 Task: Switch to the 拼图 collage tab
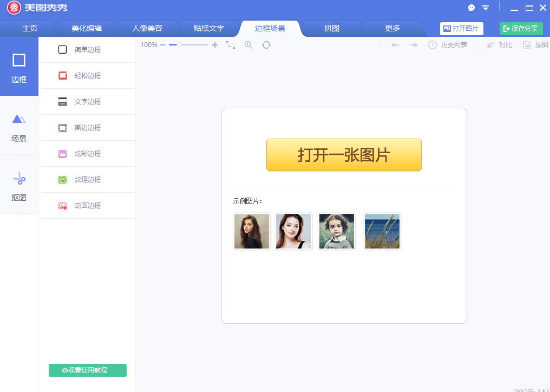[331, 28]
